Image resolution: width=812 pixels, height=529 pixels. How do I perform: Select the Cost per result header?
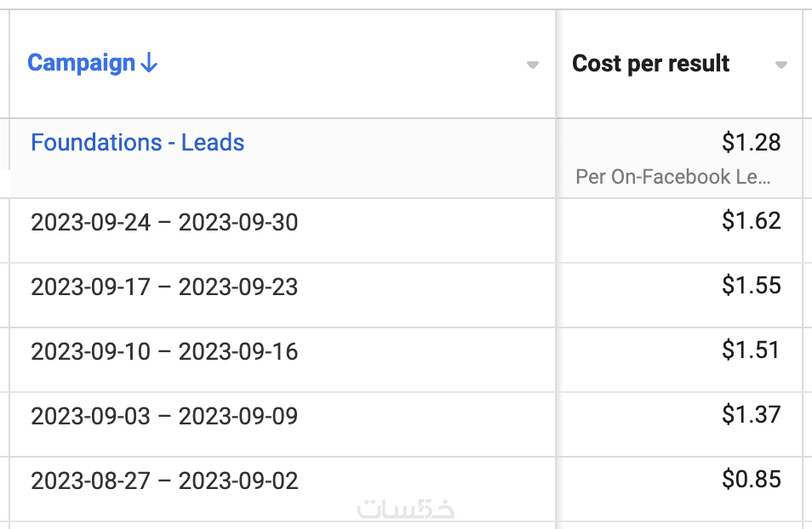coord(651,64)
